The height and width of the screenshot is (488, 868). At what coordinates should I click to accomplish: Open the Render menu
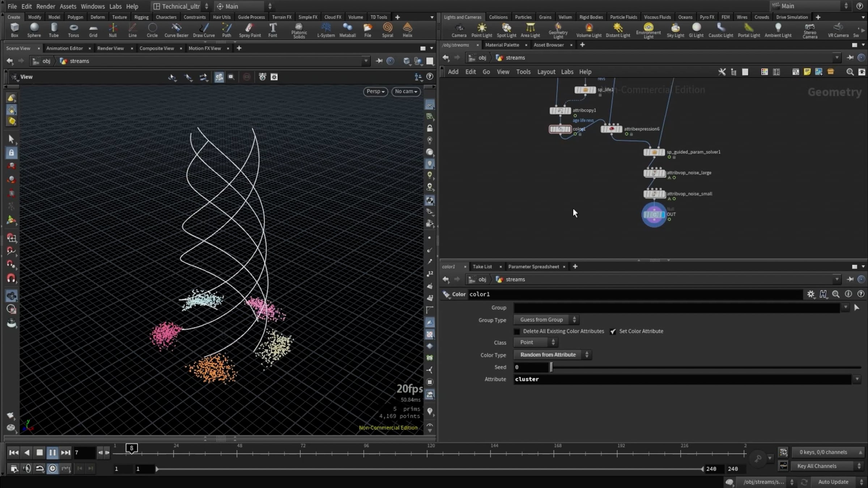46,6
